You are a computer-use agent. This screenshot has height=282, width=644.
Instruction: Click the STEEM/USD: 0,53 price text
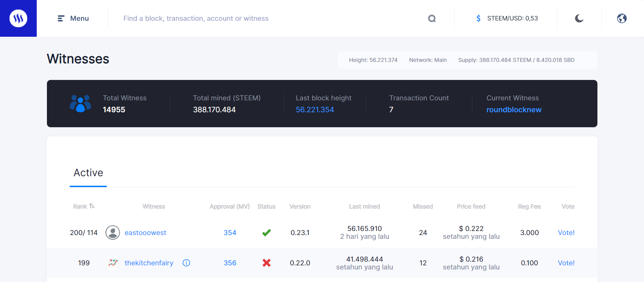tap(513, 18)
